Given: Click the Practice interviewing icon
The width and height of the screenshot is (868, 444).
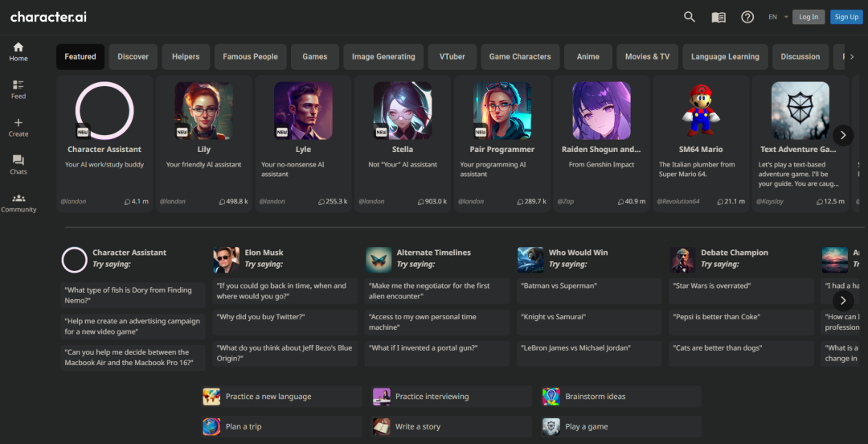Looking at the screenshot, I should 382,397.
